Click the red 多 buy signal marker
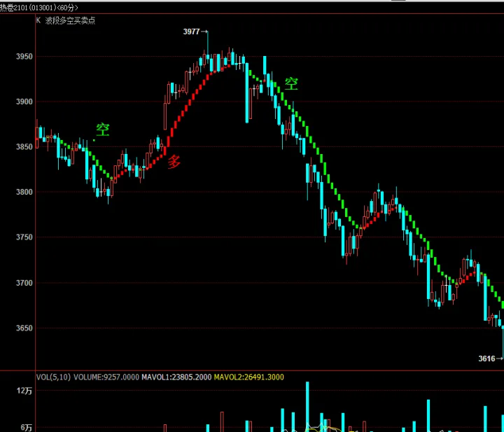Screen dimensions: 504x432 coord(174,162)
